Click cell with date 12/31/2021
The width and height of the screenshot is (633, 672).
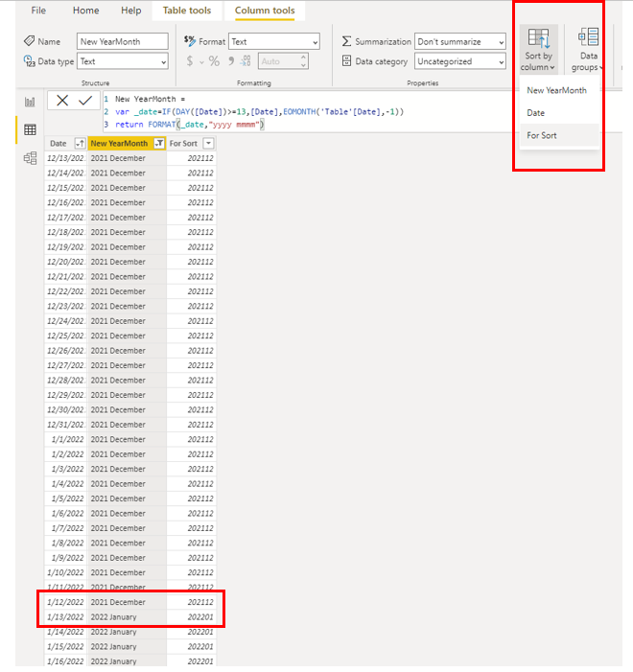coord(65,425)
